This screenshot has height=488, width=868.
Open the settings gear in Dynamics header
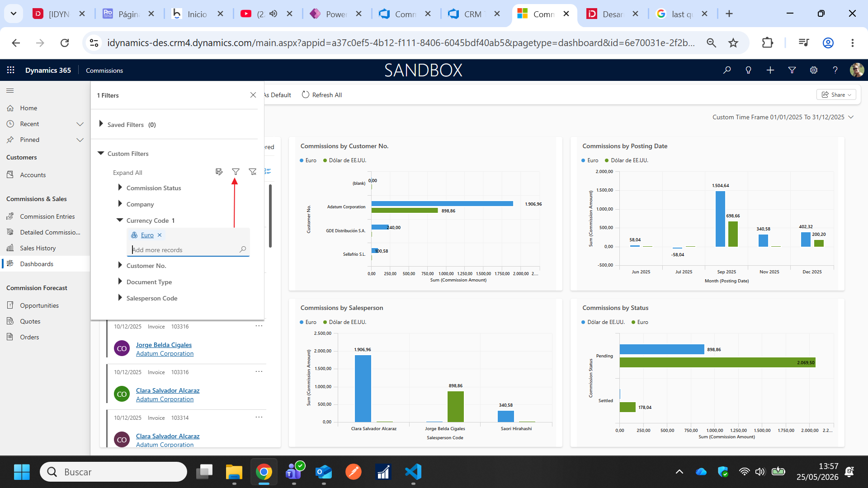click(814, 70)
